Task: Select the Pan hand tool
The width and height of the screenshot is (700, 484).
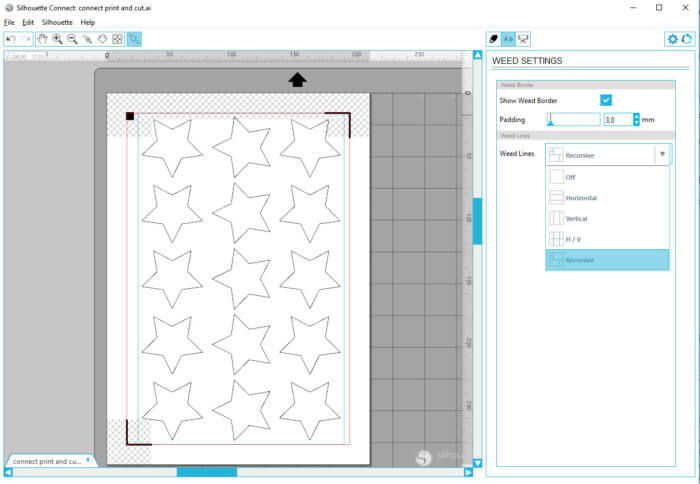Action: point(42,39)
